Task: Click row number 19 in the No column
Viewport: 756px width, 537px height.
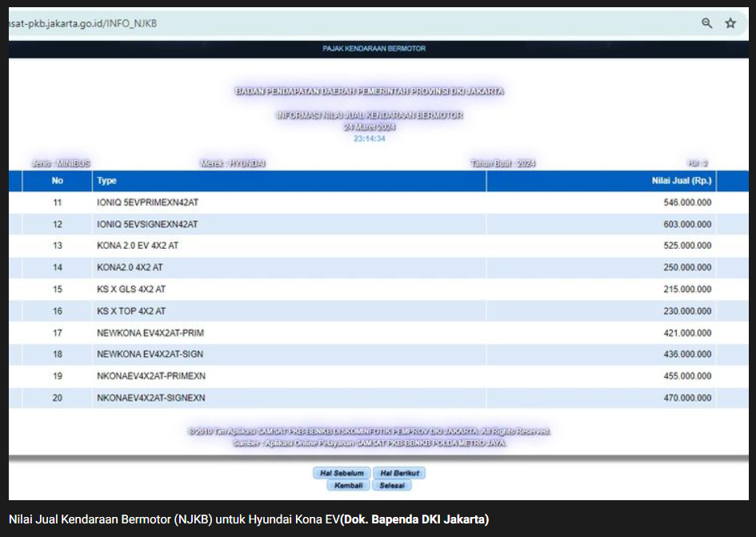Action: click(58, 376)
